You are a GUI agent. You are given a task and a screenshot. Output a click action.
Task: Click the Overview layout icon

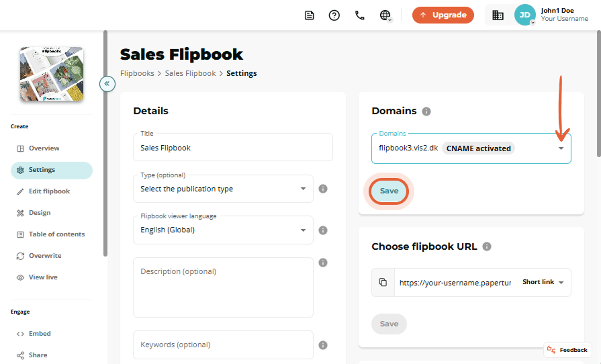click(x=20, y=148)
